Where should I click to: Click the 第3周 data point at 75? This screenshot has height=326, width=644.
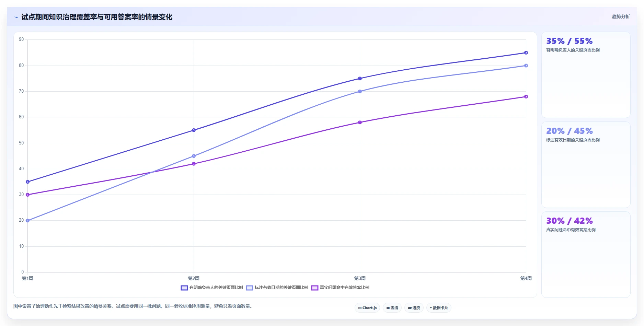pos(360,79)
